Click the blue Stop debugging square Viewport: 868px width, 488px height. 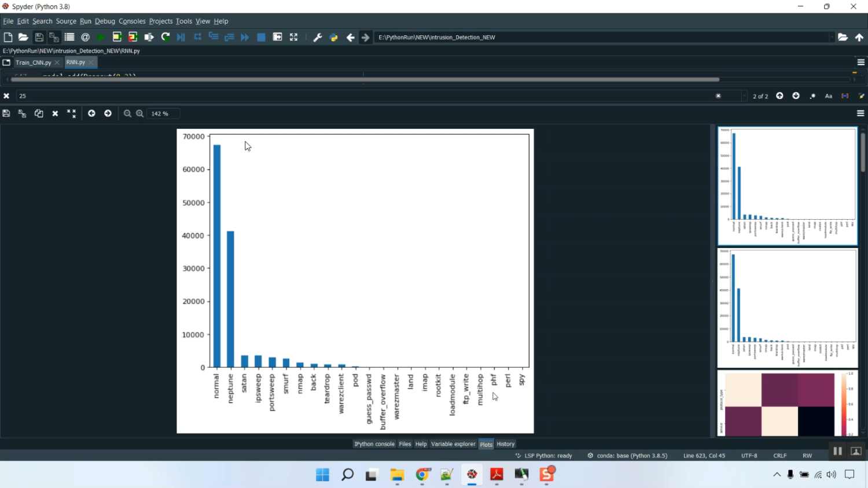point(261,38)
